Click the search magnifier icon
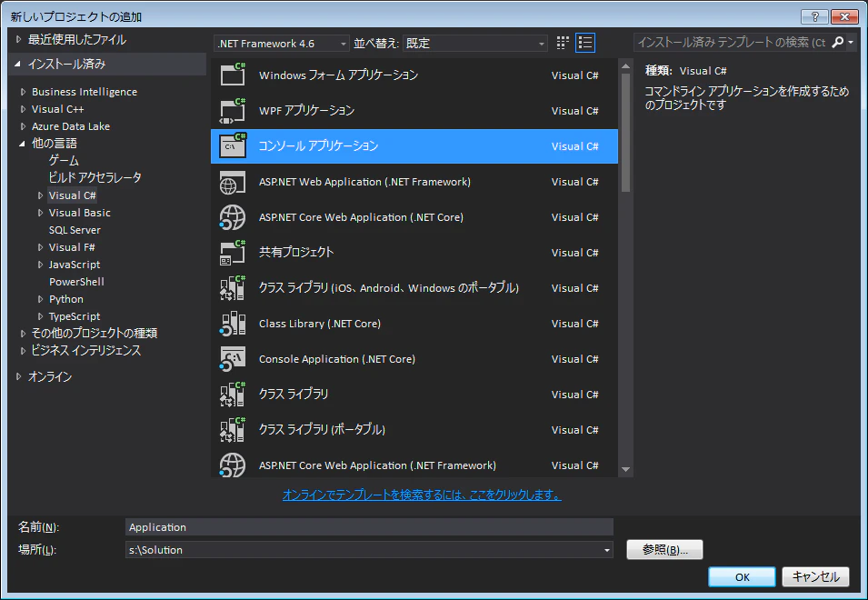This screenshot has width=868, height=600. click(x=838, y=42)
